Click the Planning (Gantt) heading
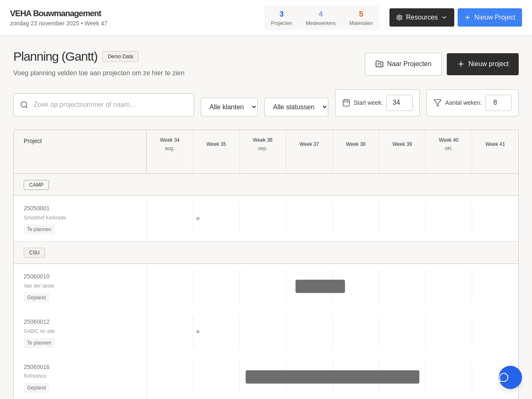 click(55, 57)
